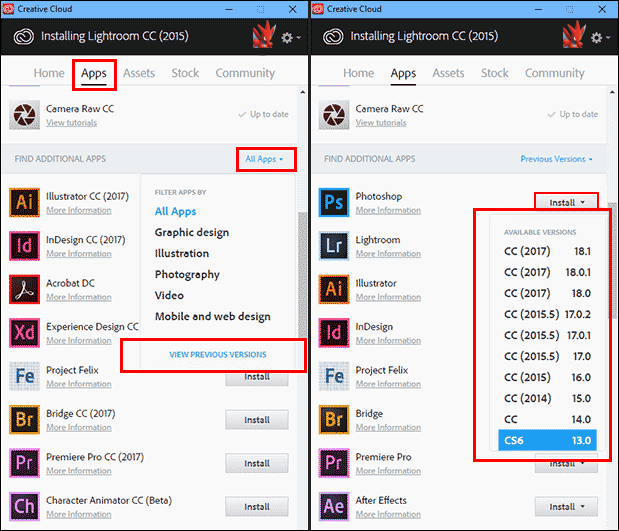Install Character Animator CC (Beta)
Image resolution: width=619 pixels, height=531 pixels.
pyautogui.click(x=257, y=507)
